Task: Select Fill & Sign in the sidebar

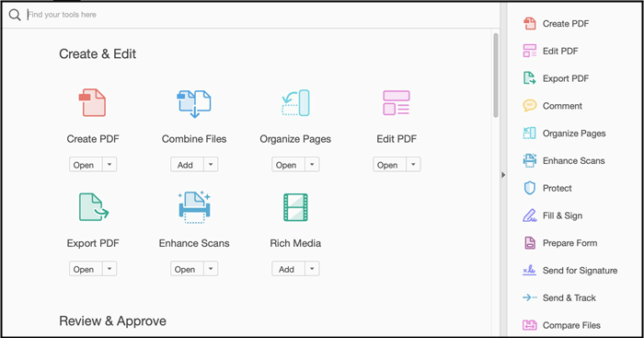Action: [562, 216]
